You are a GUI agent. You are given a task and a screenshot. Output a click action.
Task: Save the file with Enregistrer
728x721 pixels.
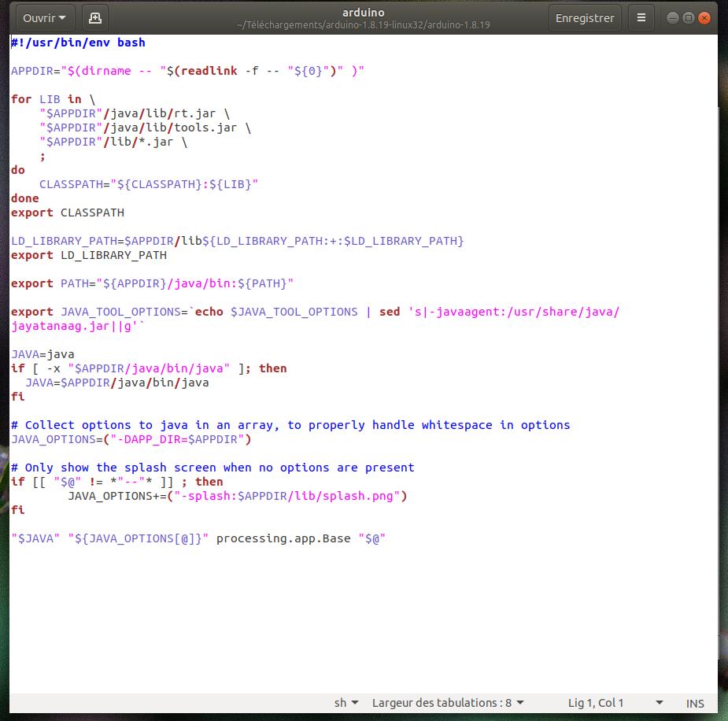[585, 18]
